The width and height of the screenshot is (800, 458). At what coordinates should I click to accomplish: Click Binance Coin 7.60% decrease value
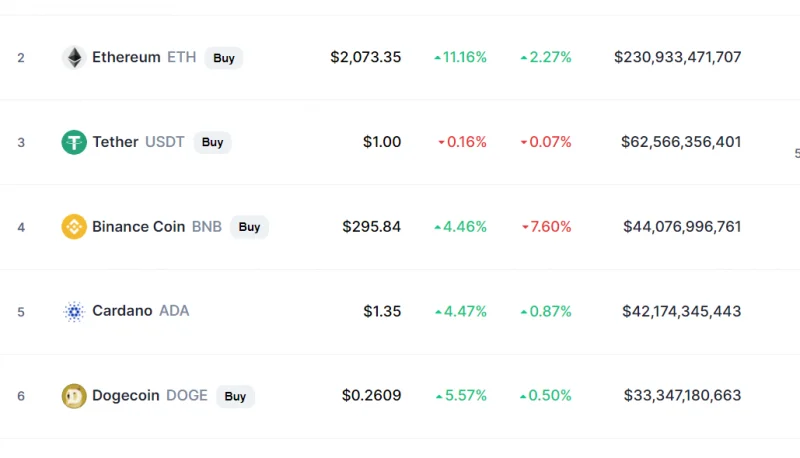(546, 226)
